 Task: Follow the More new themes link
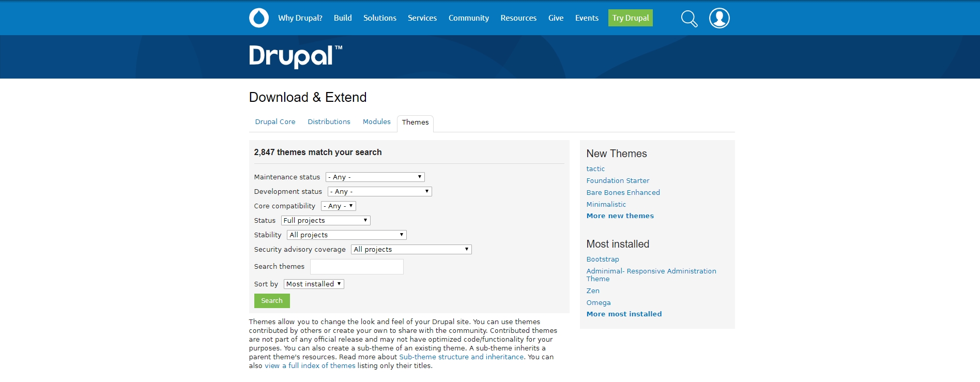pyautogui.click(x=620, y=216)
